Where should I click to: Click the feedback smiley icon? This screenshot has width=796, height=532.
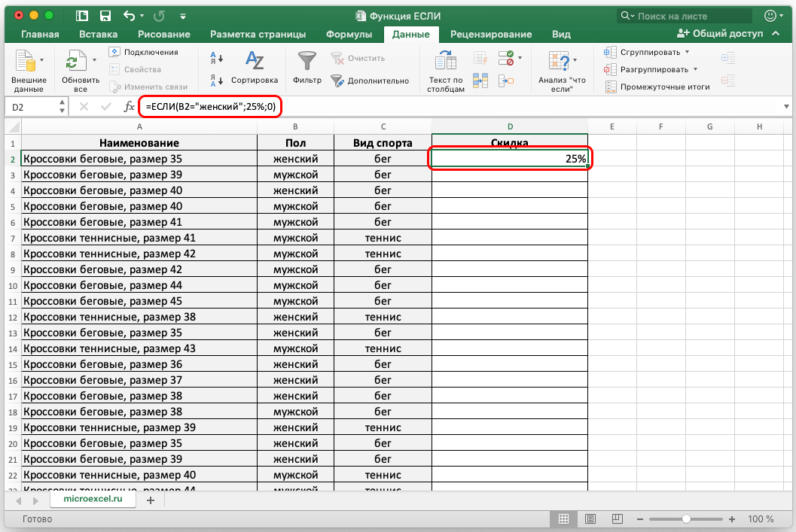(x=770, y=16)
